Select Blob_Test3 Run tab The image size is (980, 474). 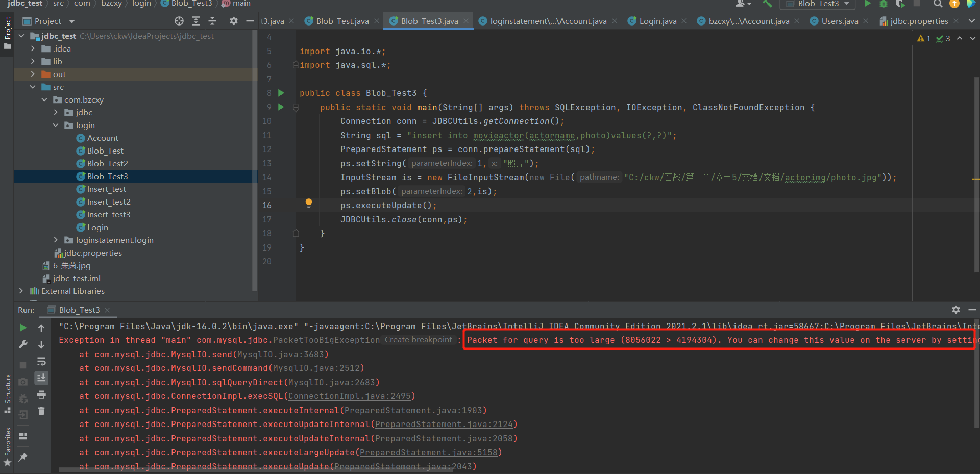pyautogui.click(x=79, y=310)
